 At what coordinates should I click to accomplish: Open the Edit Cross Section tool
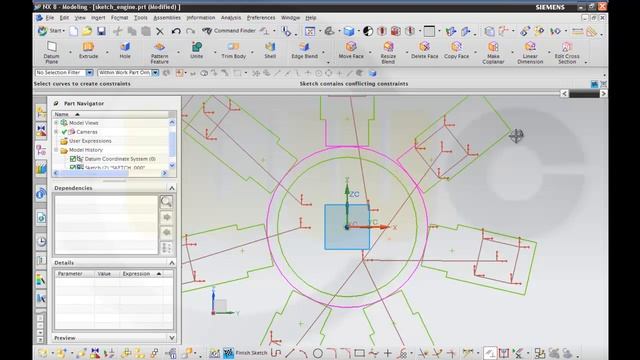point(567,52)
